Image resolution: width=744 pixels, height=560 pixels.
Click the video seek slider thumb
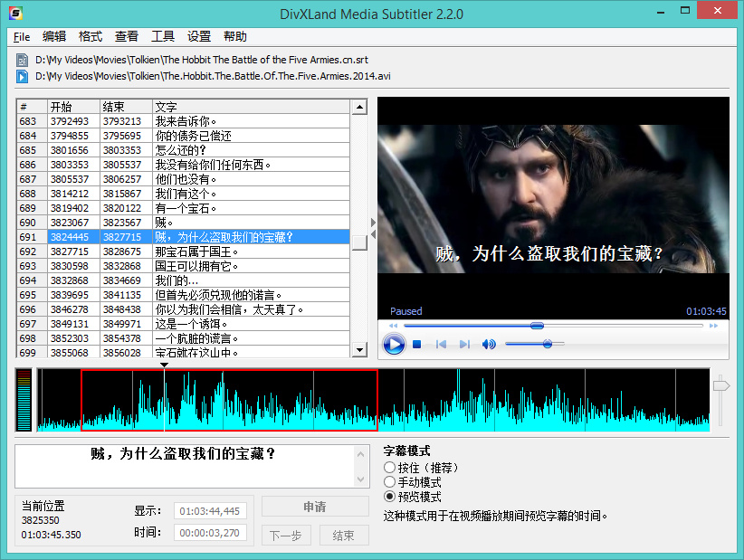click(537, 326)
